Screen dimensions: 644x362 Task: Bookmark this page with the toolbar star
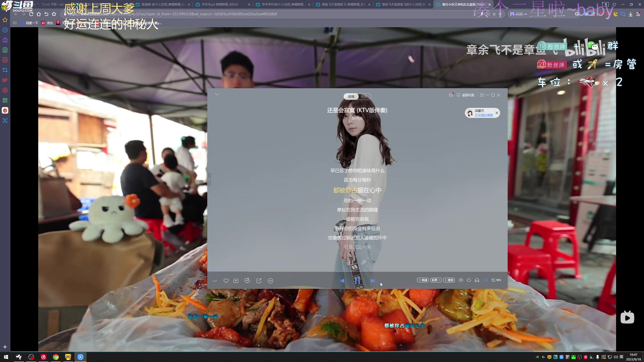pos(54,14)
